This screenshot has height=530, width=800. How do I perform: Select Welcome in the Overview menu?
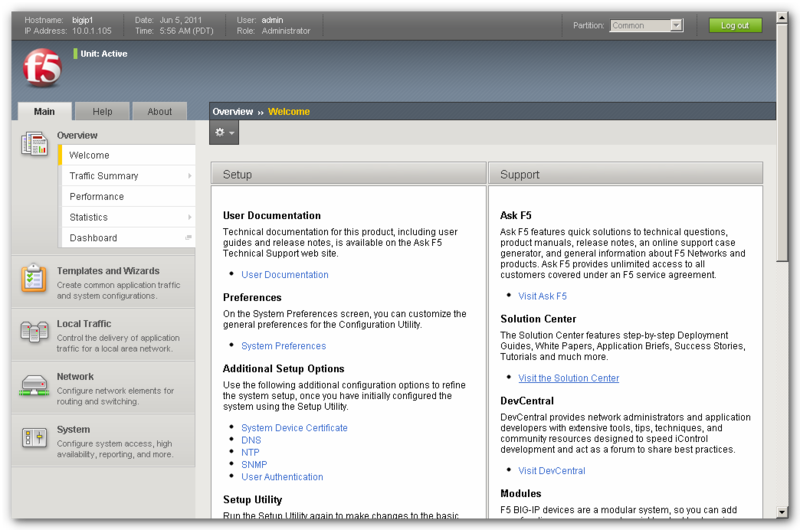tap(127, 155)
